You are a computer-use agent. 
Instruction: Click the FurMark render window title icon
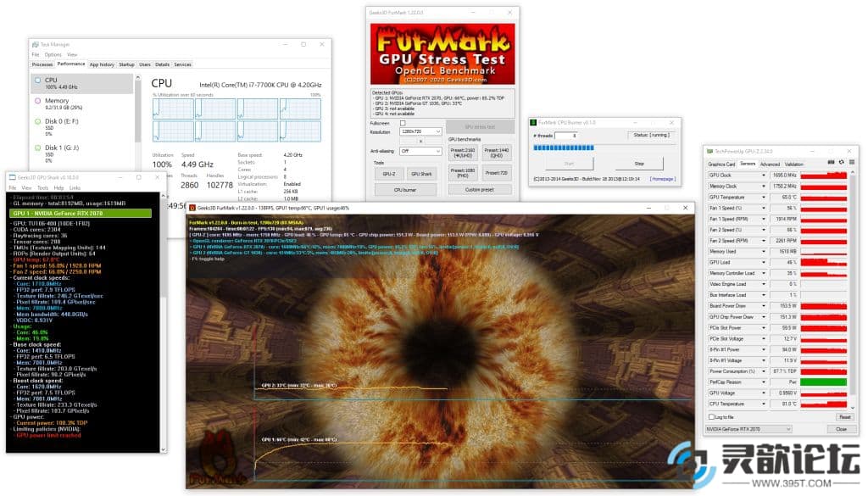[x=192, y=208]
